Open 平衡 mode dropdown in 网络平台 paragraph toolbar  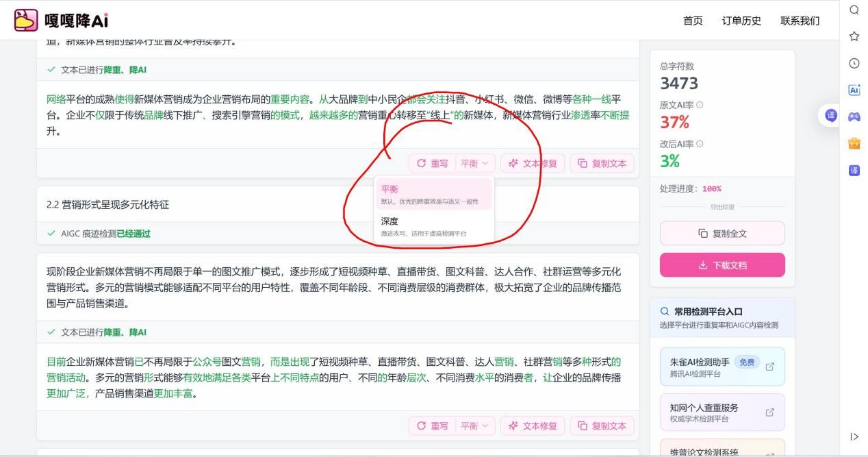coord(474,164)
